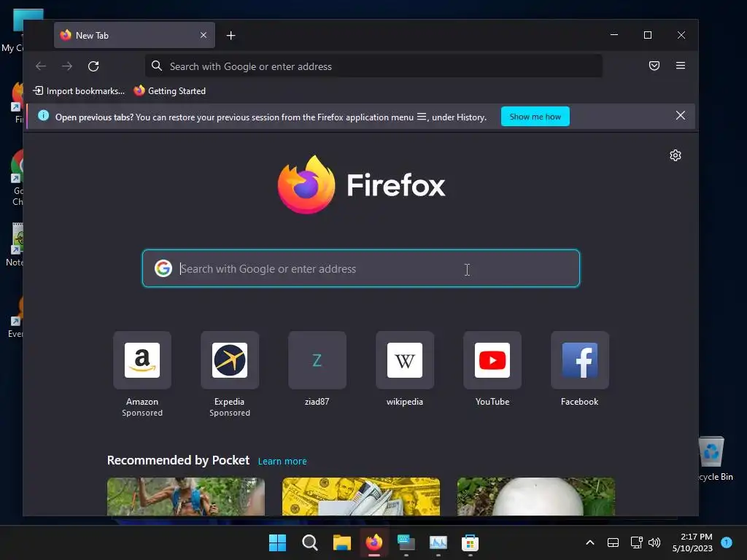The image size is (747, 560).
Task: Select the Recycle Bin desktop icon
Action: 713,459
